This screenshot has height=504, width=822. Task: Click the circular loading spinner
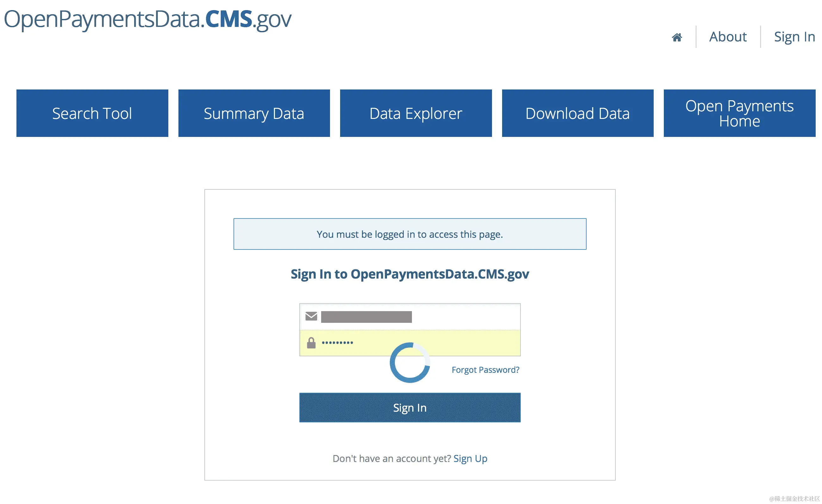[410, 363]
